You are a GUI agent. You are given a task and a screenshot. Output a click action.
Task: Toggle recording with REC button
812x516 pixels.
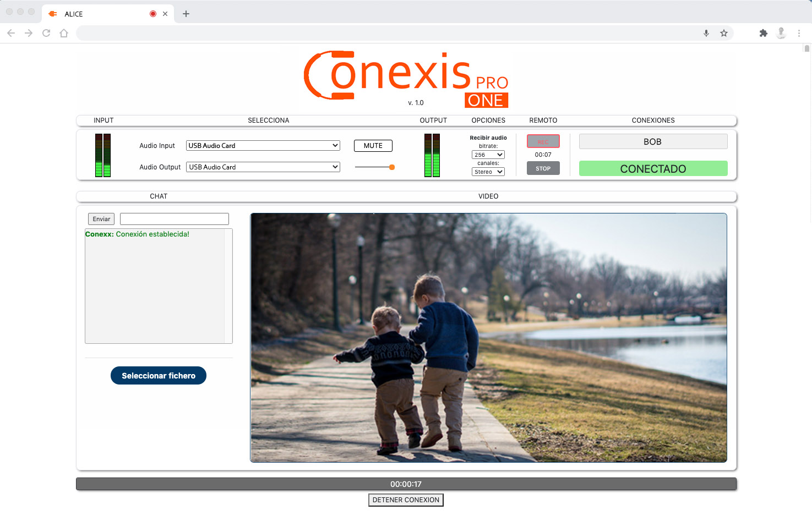pyautogui.click(x=543, y=141)
